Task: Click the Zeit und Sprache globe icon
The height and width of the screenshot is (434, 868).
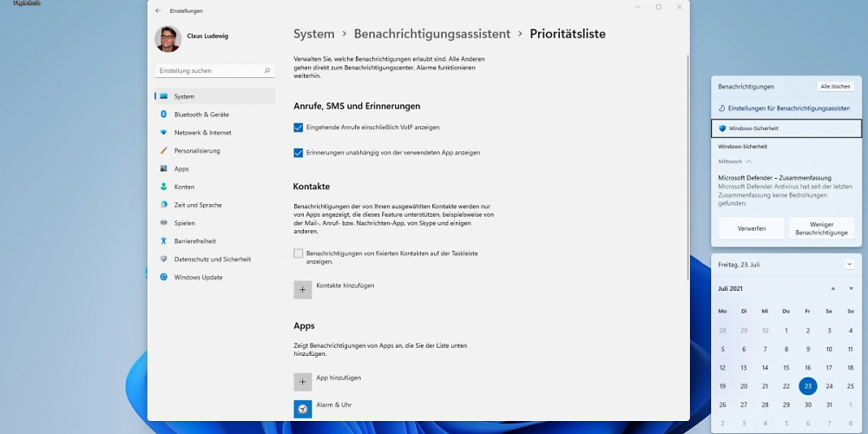Action: tap(164, 205)
